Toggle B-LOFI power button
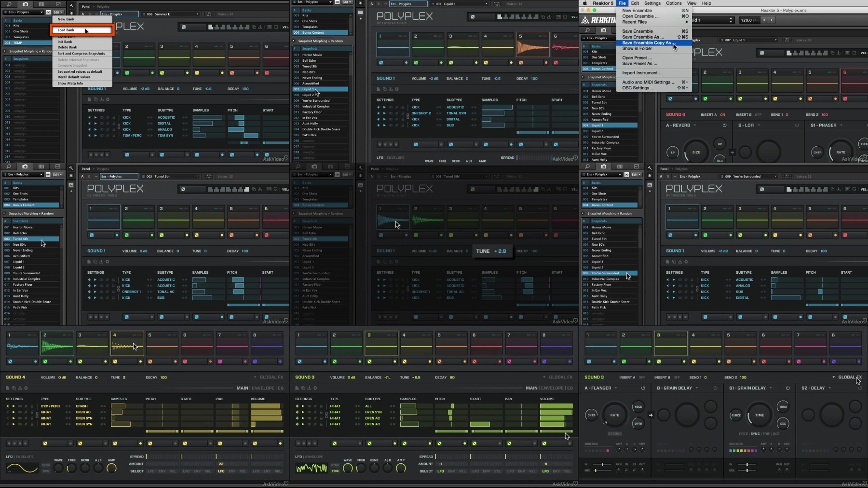Image resolution: width=868 pixels, height=488 pixels. click(797, 125)
